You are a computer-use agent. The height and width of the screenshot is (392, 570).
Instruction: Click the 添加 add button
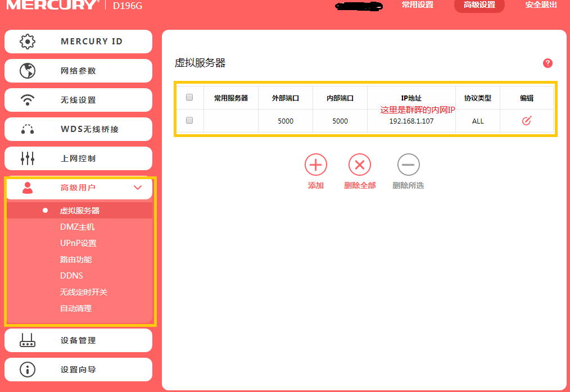(x=316, y=165)
